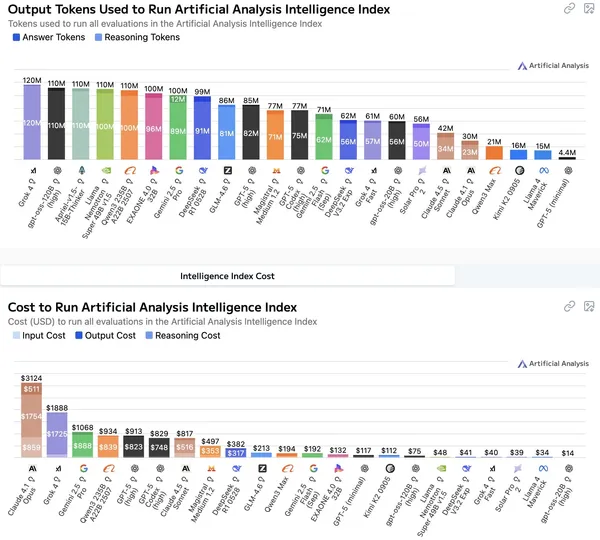The height and width of the screenshot is (540, 600).
Task: Copy link to the Output Tokens chart
Action: (x=569, y=8)
